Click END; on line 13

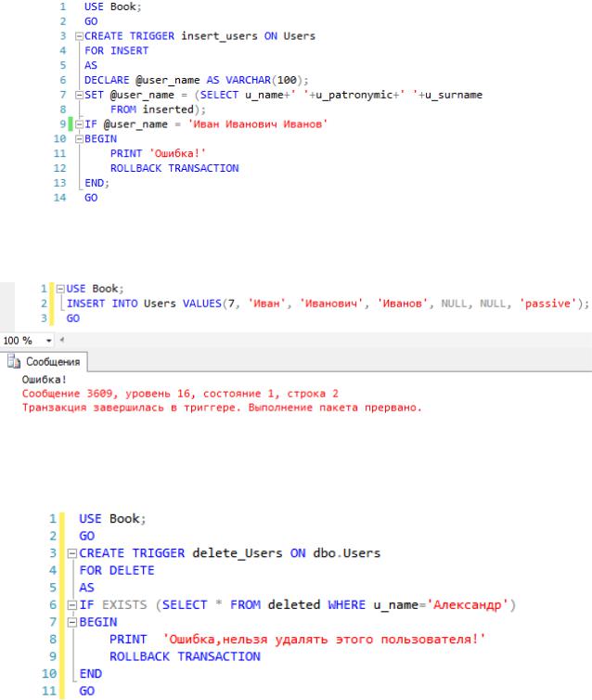(97, 183)
